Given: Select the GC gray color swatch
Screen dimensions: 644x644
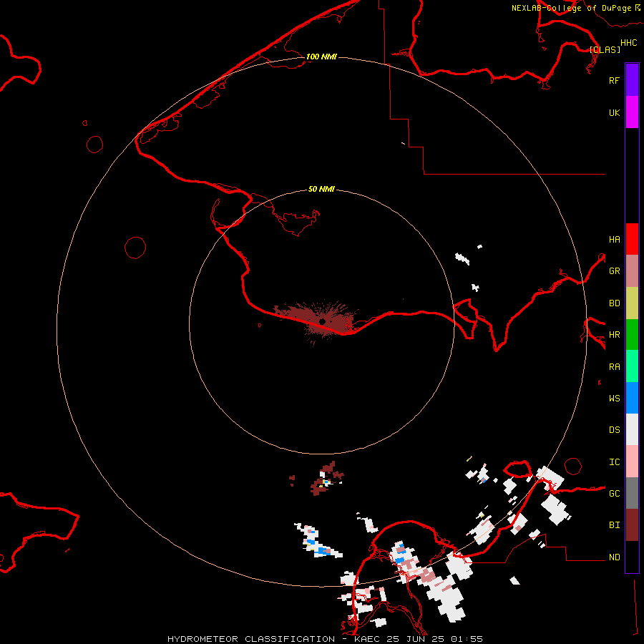Looking at the screenshot, I should pos(632,493).
